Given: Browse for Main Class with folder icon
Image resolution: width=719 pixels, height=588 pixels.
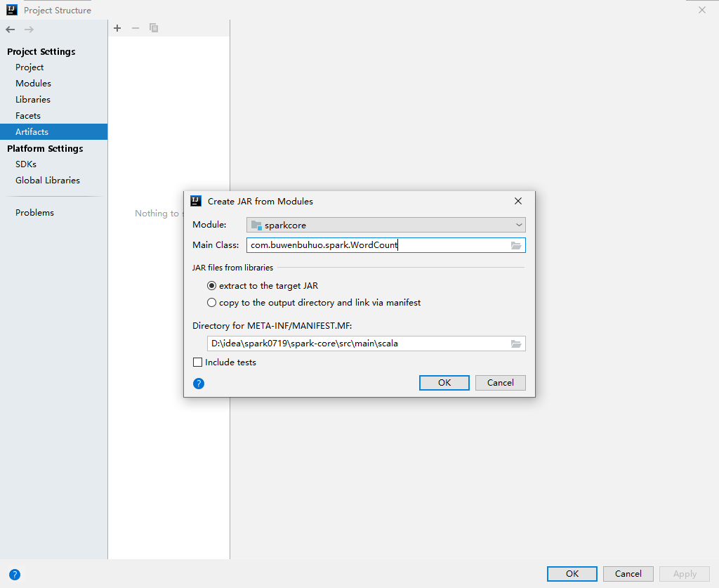Looking at the screenshot, I should point(516,245).
